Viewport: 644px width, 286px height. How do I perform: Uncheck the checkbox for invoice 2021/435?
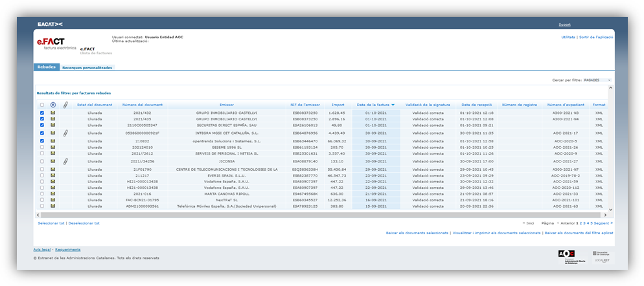(42, 119)
